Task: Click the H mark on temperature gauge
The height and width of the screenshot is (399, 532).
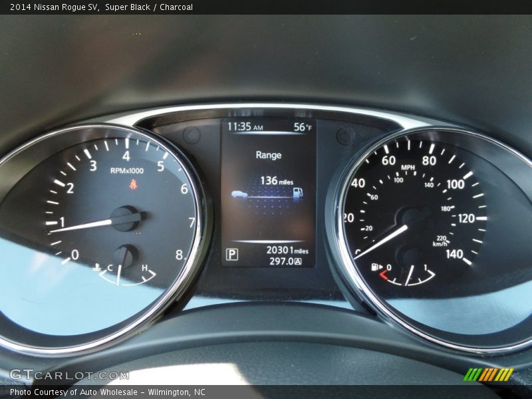Action: 144,268
